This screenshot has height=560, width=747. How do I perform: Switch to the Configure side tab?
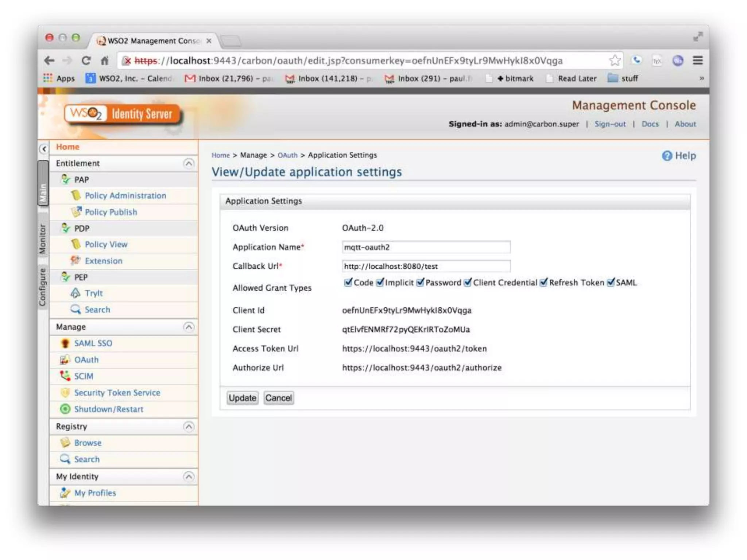(x=43, y=287)
